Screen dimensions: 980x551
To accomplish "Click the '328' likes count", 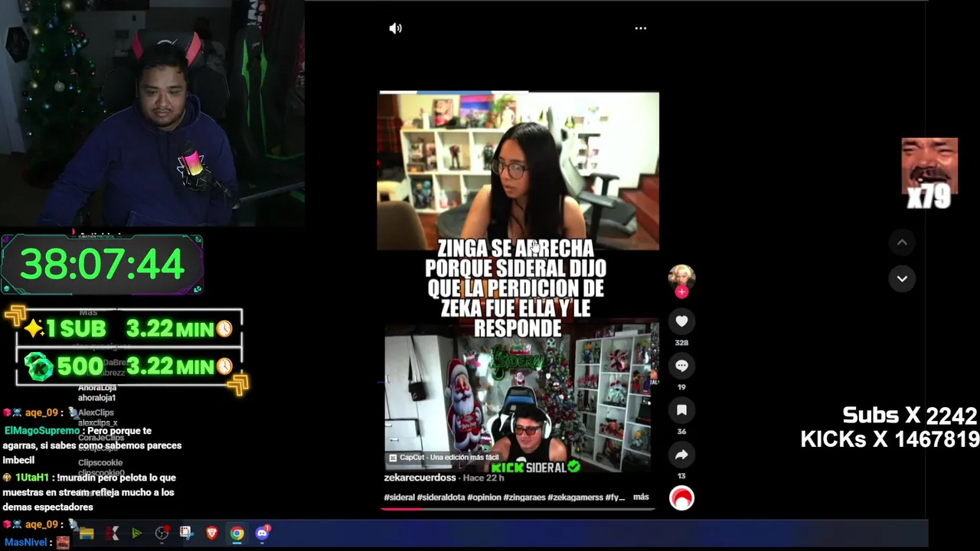I will coord(681,343).
